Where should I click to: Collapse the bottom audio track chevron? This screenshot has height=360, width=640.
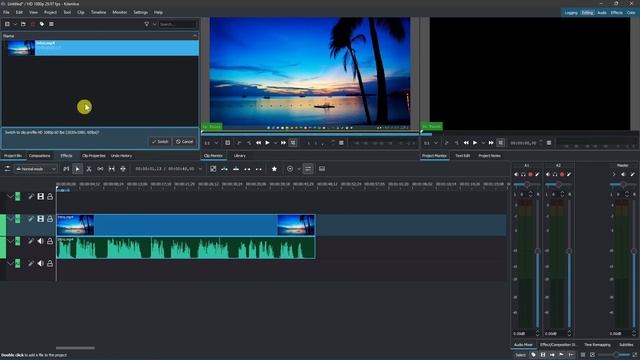pyautogui.click(x=10, y=264)
